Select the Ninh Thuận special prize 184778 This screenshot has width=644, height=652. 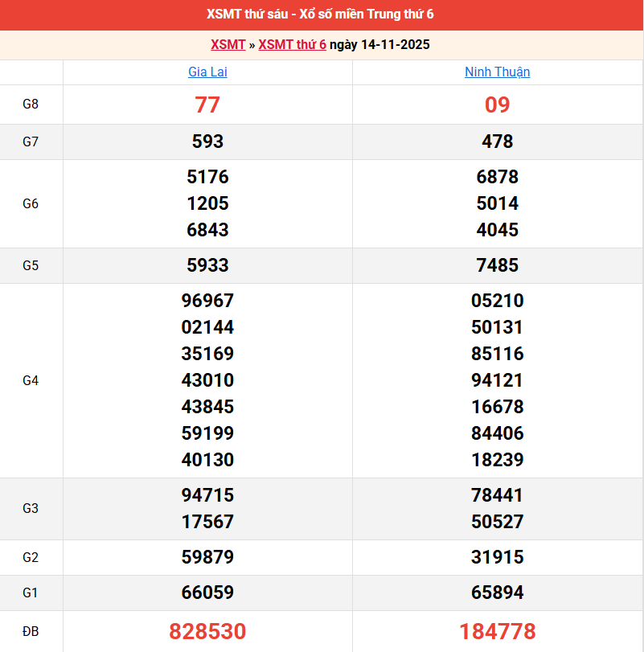(497, 631)
